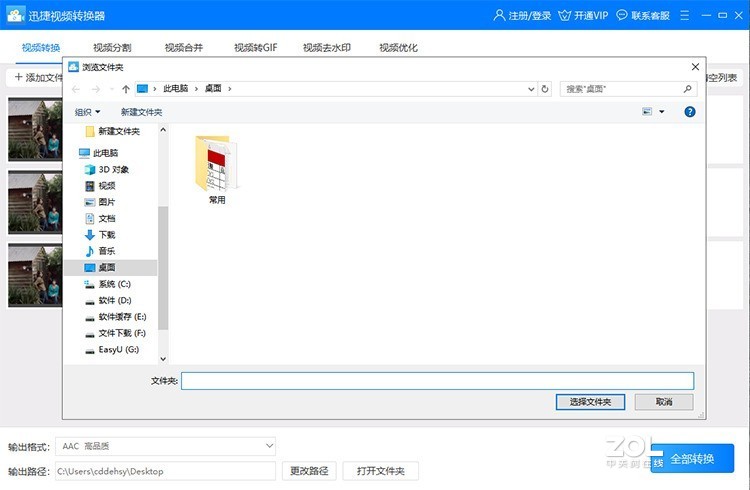The image size is (750, 490).
Task: Click 添加文件 button in main window
Action: click(x=38, y=78)
